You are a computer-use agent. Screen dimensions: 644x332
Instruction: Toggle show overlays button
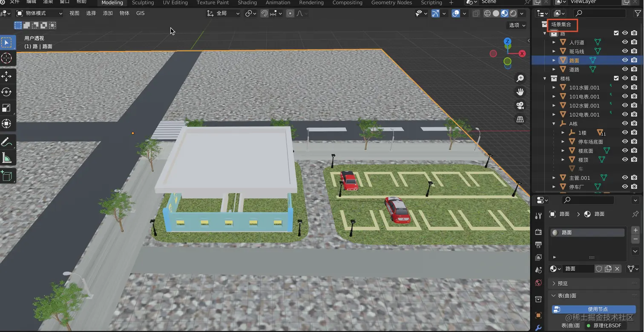point(456,14)
